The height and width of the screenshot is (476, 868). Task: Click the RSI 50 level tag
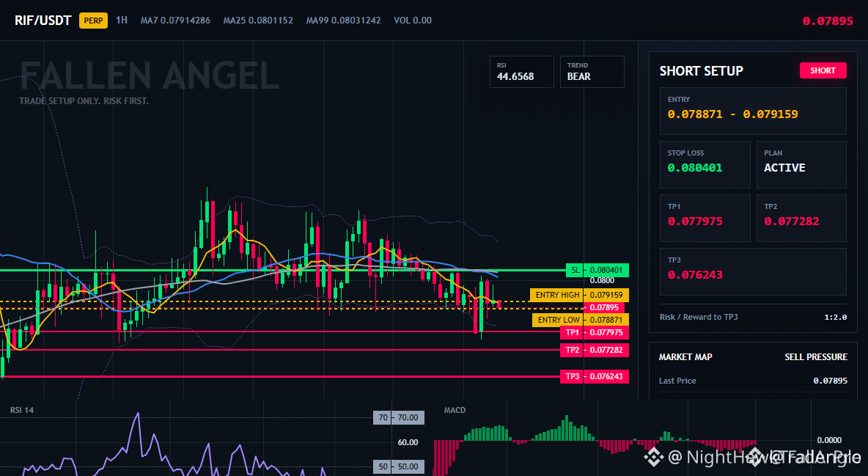(x=399, y=466)
